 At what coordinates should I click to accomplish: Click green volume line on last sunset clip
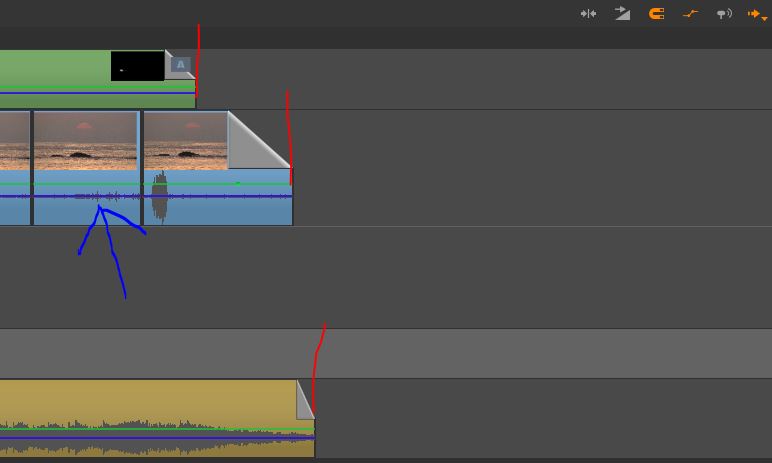[x=217, y=184]
